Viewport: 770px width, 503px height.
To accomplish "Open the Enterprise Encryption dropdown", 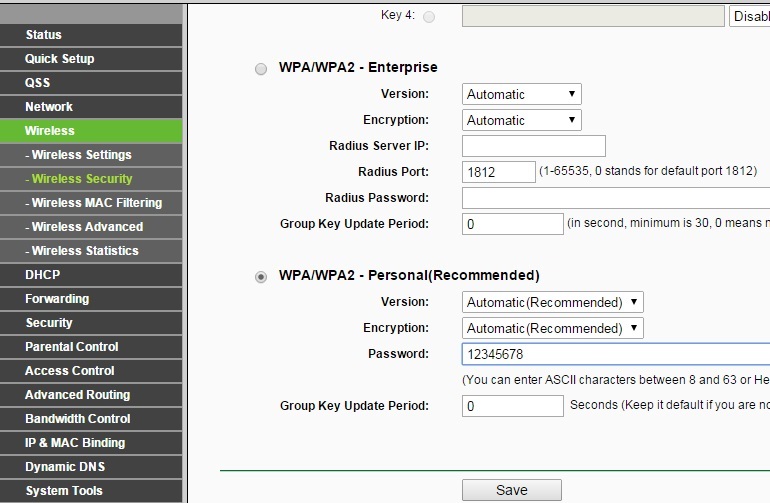I will point(522,120).
